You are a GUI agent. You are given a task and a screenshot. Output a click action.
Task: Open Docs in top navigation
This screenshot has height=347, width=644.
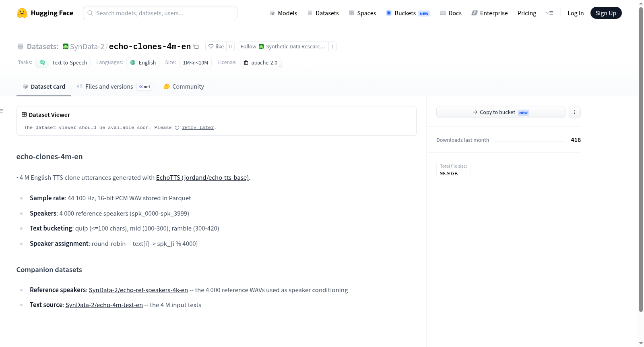pos(451,13)
